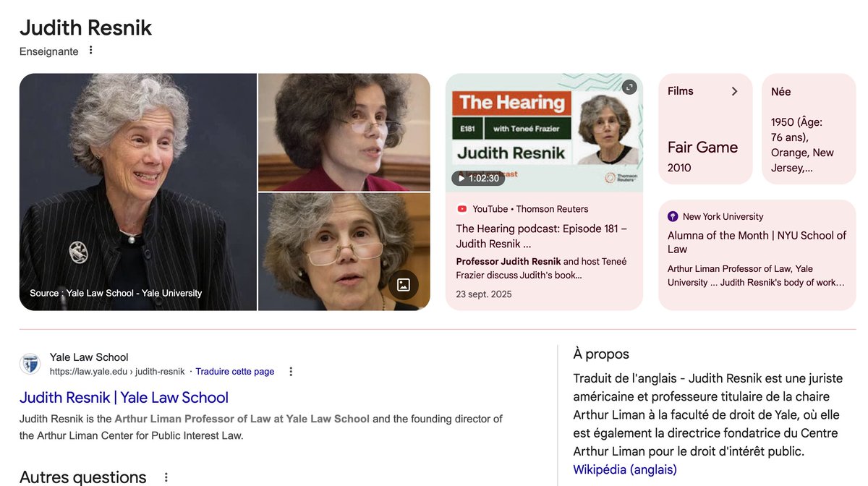Screen dimensions: 868x486
Task: Click the 23 sept. 2025 video date
Action: [484, 294]
